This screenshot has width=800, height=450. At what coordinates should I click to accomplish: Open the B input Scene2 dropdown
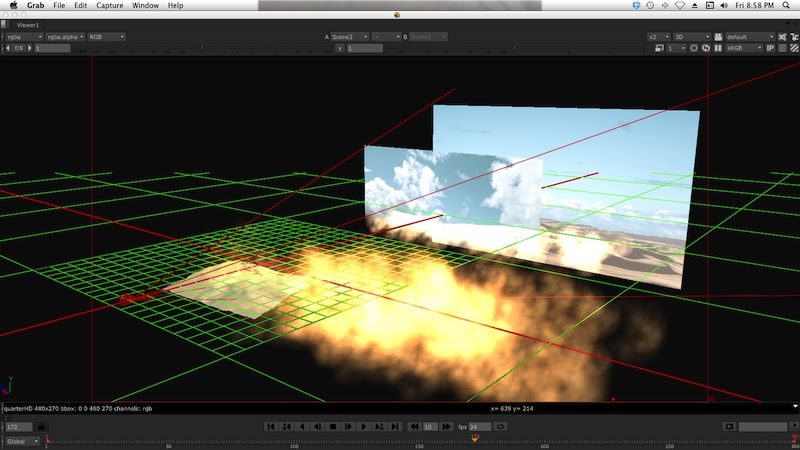pyautogui.click(x=428, y=37)
